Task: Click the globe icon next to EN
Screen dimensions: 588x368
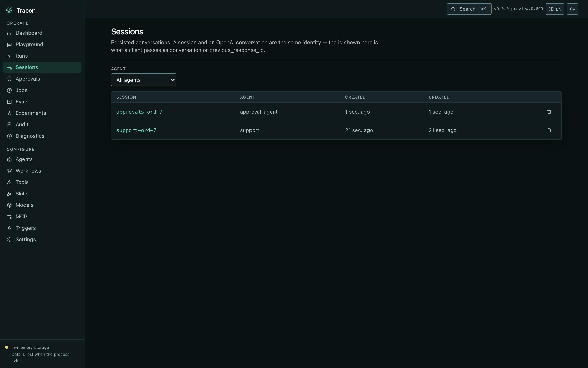Action: pyautogui.click(x=551, y=9)
